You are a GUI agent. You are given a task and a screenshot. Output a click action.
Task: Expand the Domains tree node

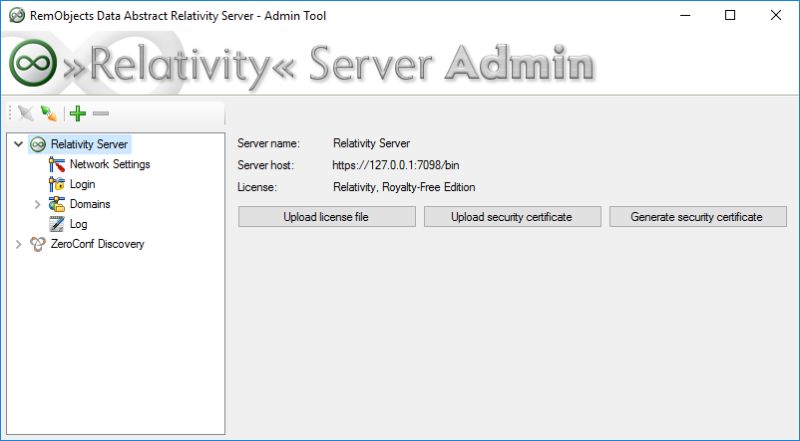[37, 204]
